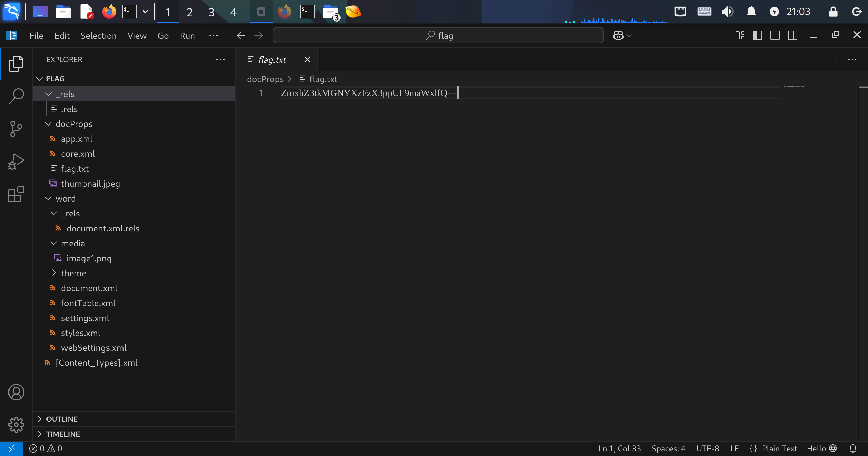The width and height of the screenshot is (868, 456).
Task: Toggle primary side bar visibility
Action: coord(757,35)
